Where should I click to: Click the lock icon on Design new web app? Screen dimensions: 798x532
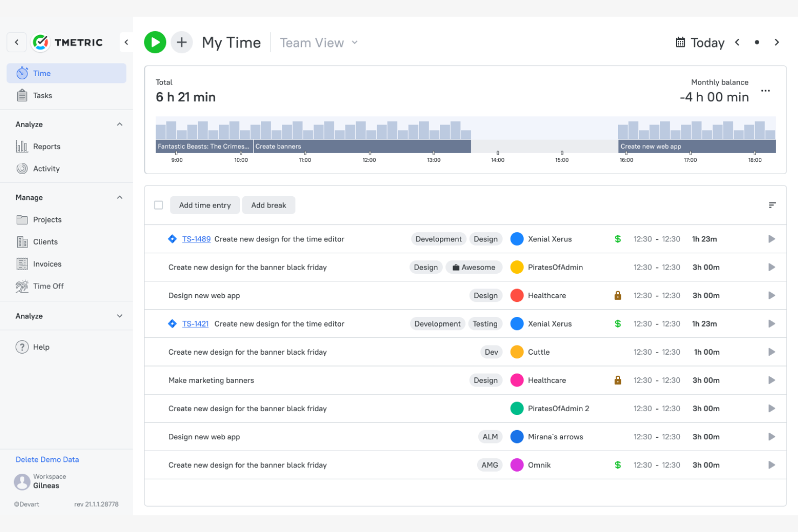coord(617,295)
